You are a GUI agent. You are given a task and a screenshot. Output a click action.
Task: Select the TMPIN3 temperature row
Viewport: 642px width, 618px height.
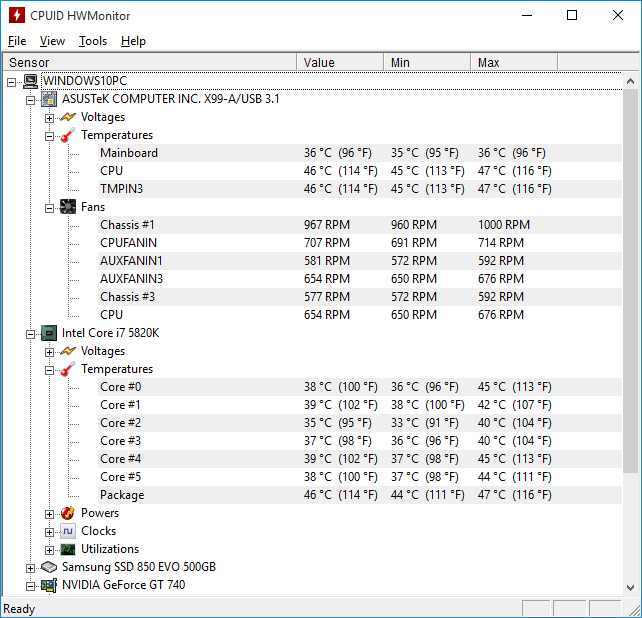(x=360, y=189)
